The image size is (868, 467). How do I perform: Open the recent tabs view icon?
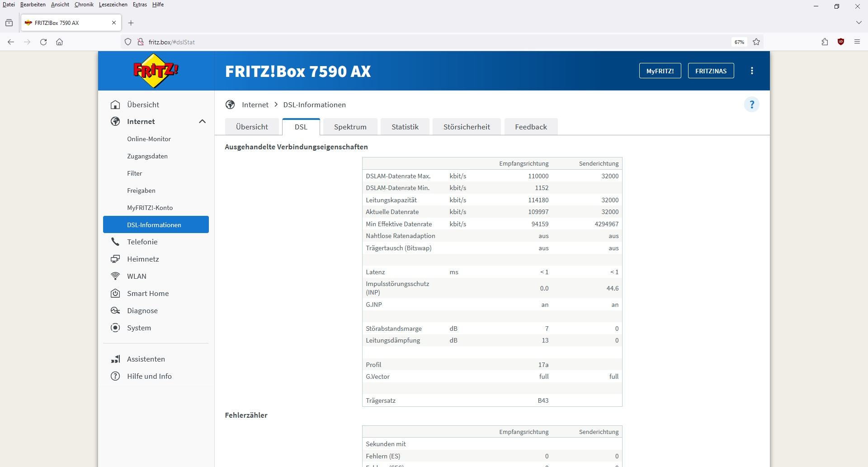point(9,23)
